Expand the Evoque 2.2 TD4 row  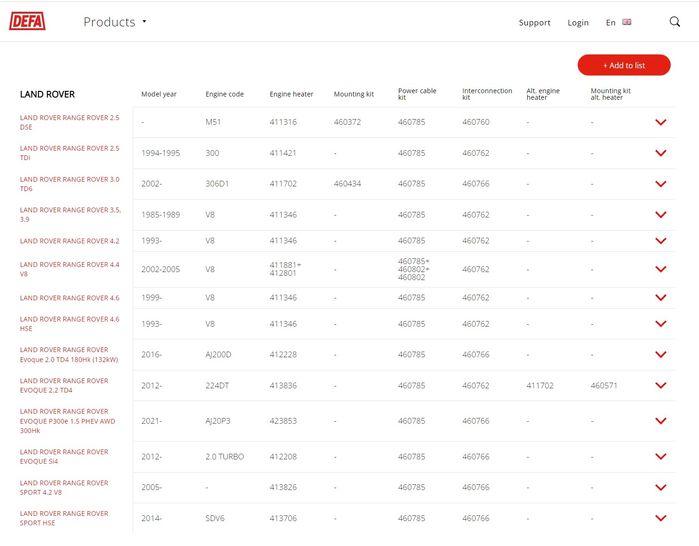click(661, 385)
